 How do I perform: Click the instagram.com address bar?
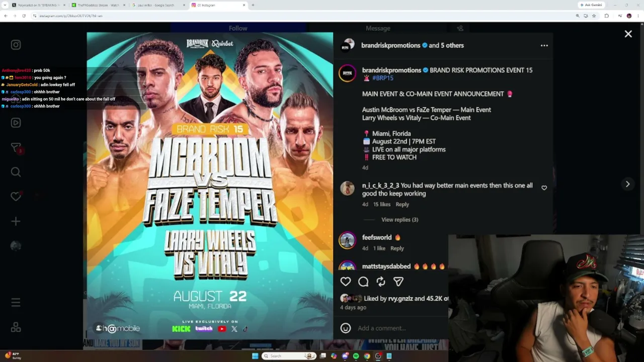[302, 16]
